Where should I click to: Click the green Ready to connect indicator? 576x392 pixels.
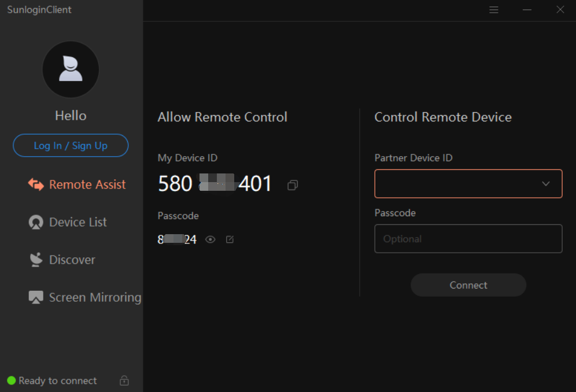point(12,380)
